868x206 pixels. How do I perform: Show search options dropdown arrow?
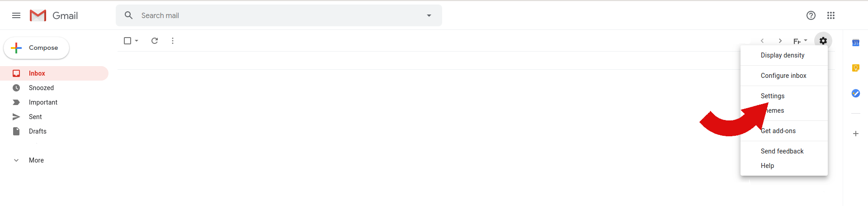[x=429, y=15]
